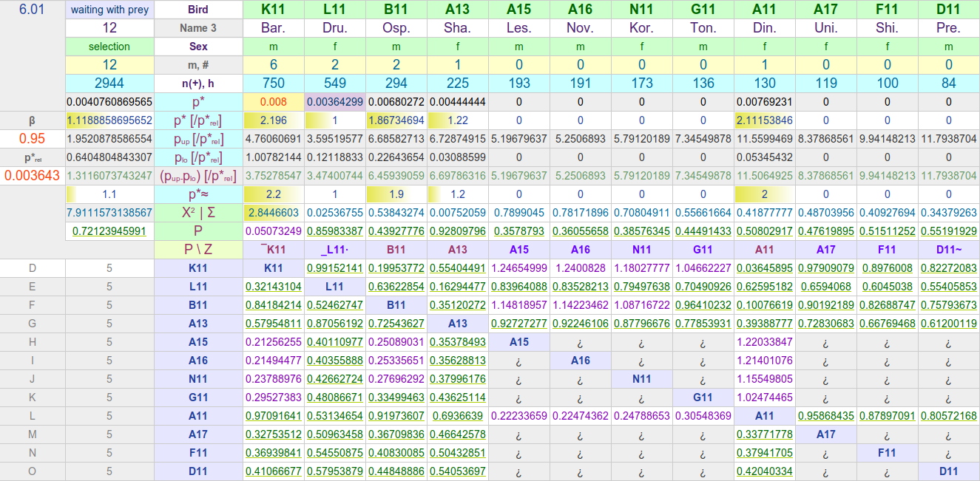Click the "_L11·" matrix column header
The height and width of the screenshot is (481, 980).
(334, 250)
